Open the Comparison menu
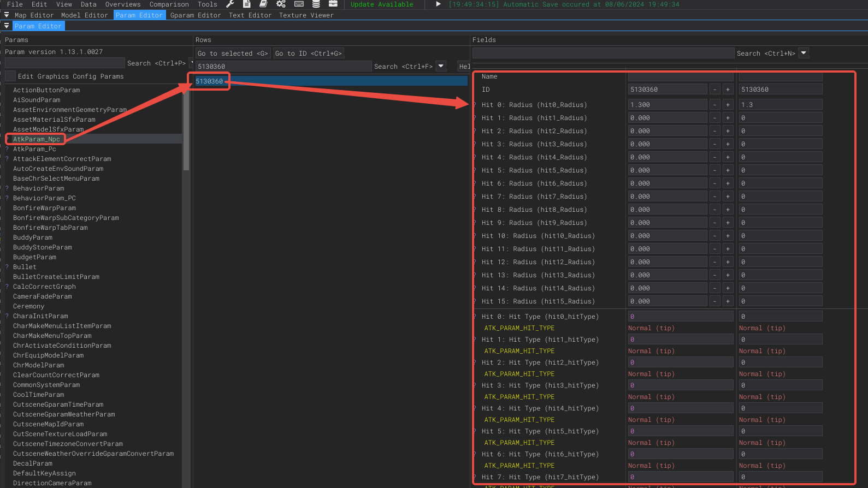The height and width of the screenshot is (488, 868). tap(169, 4)
